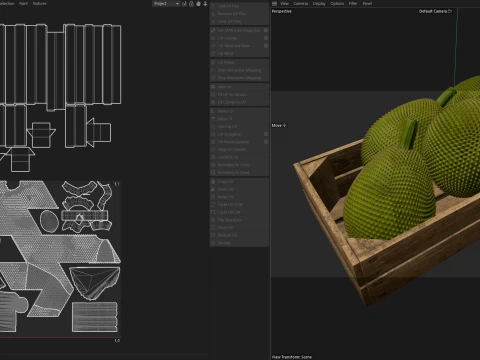480x360 pixels.
Task: Click Store UV
Action: point(239,227)
